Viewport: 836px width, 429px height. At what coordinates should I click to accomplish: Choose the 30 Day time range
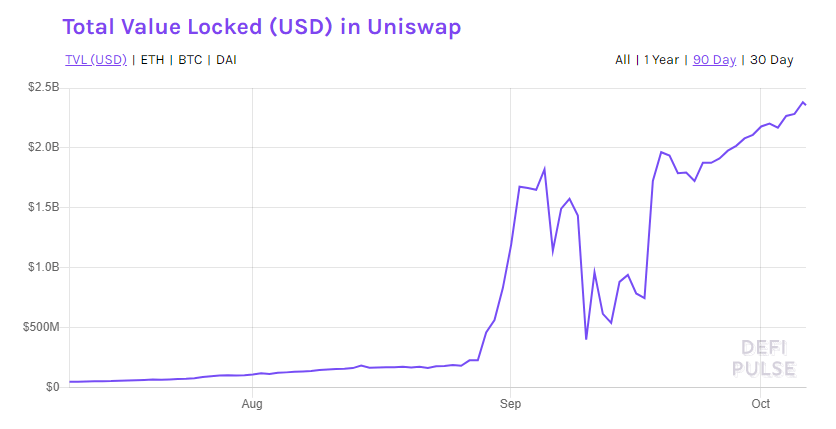pos(771,60)
